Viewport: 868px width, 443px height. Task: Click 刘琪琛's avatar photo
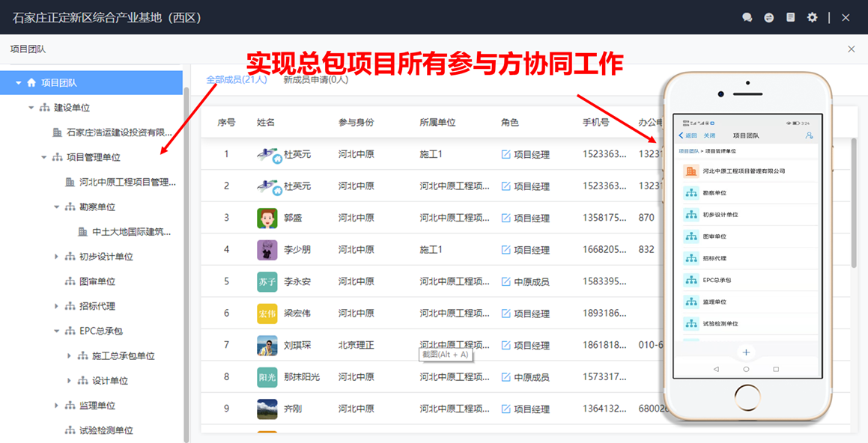[x=267, y=346]
